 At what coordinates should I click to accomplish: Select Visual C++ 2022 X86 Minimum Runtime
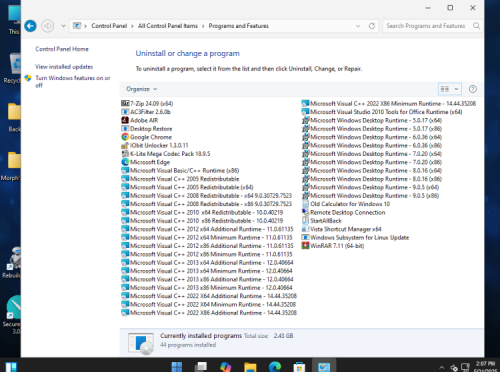[389, 103]
